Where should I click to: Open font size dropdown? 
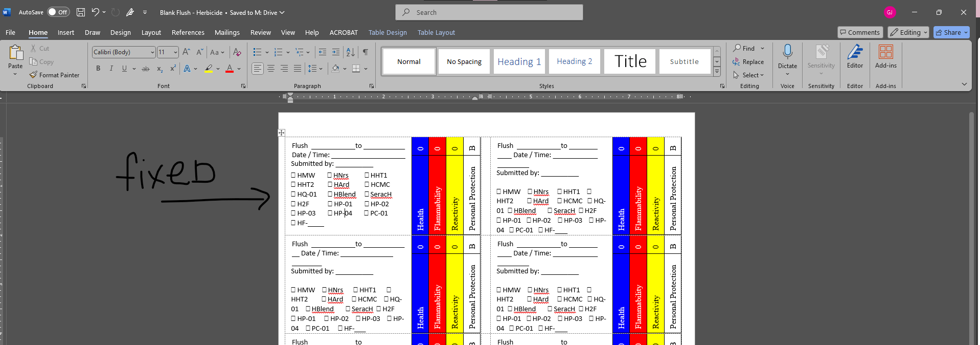175,52
